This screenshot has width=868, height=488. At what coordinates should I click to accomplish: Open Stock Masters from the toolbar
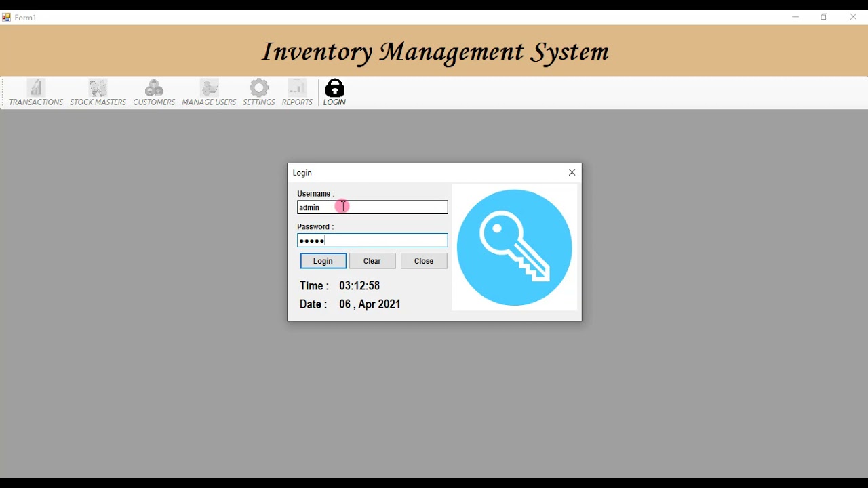pos(98,93)
